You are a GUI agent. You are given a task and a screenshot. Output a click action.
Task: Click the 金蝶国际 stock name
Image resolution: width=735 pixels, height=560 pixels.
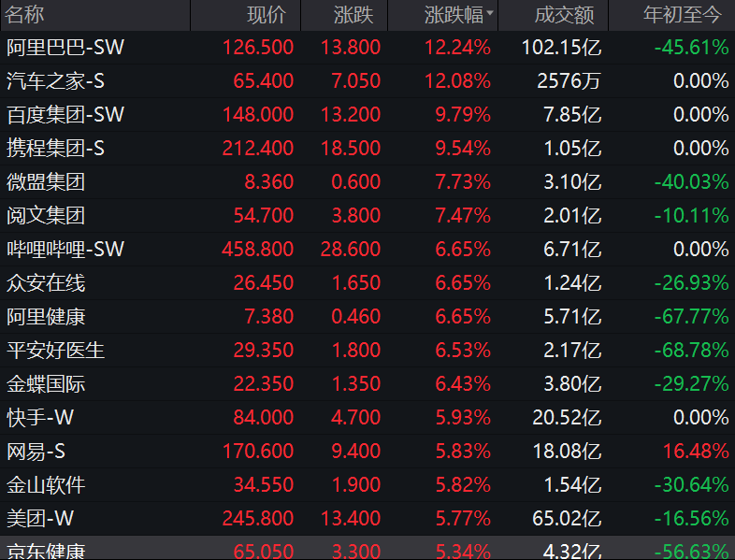tap(46, 384)
